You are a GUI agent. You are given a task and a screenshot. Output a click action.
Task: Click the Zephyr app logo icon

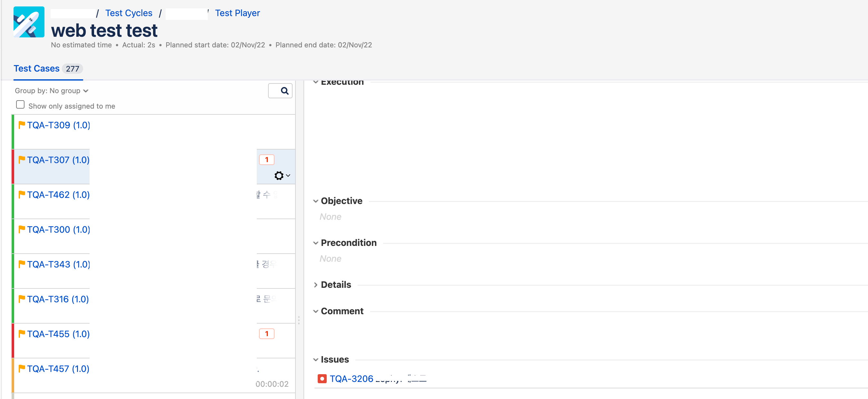[x=29, y=22]
